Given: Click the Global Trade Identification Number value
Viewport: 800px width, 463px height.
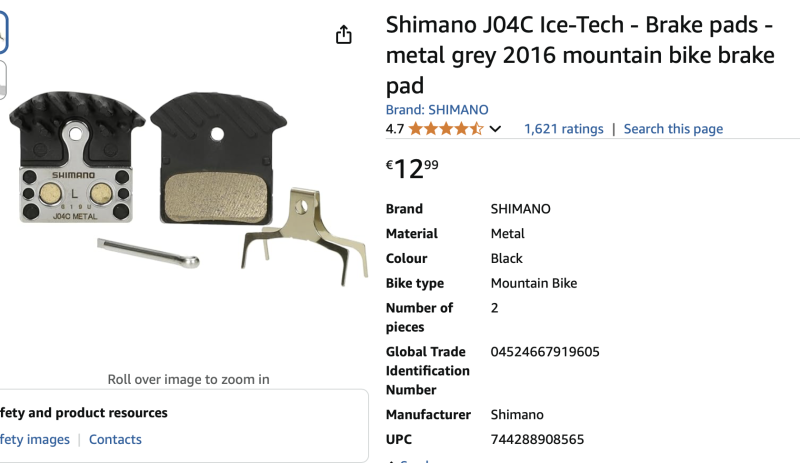Looking at the screenshot, I should [545, 352].
